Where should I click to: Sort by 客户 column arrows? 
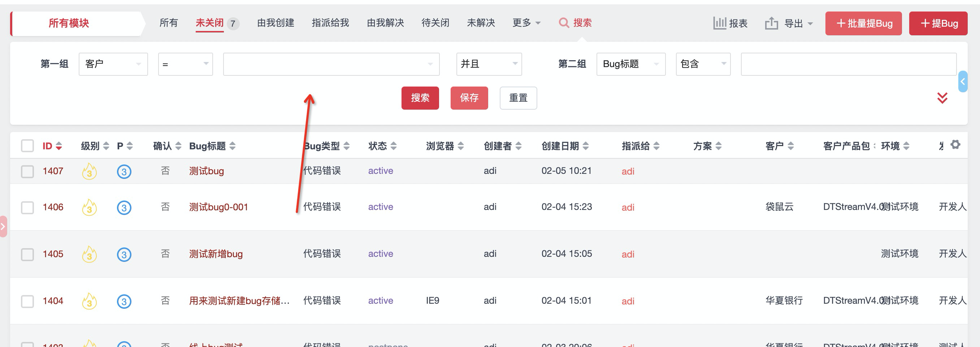coord(790,146)
